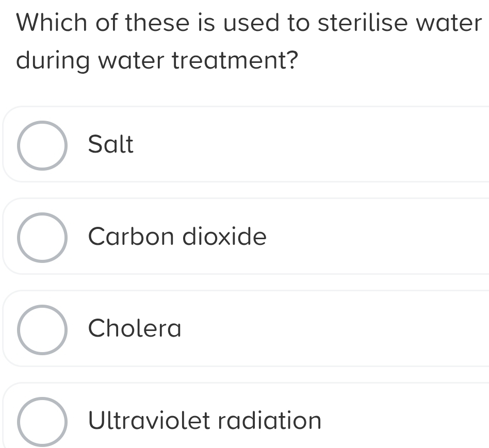The width and height of the screenshot is (489, 448).
Task: Click the "Cholera" answer label
Action: click(135, 328)
